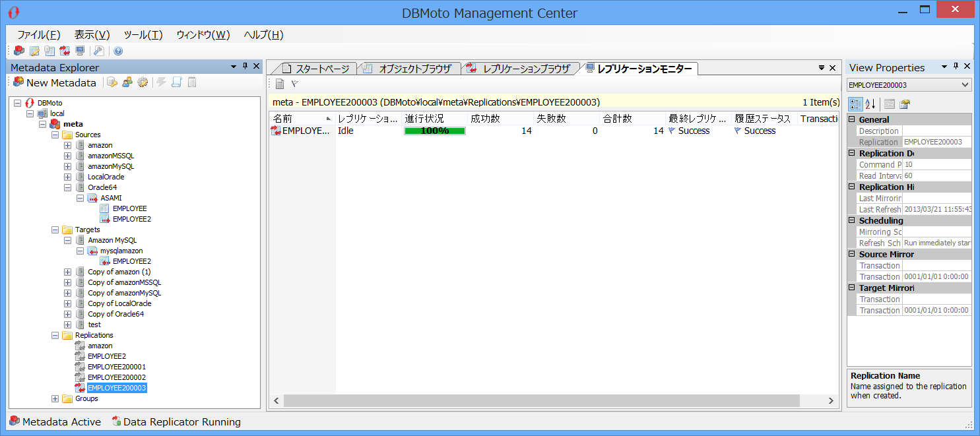This screenshot has width=980, height=436.
Task: Close the active document tab
Action: (833, 68)
